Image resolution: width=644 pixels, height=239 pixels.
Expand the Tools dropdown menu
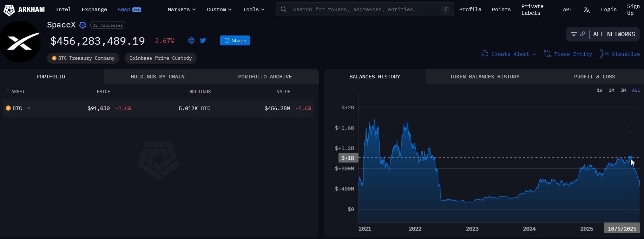point(254,9)
